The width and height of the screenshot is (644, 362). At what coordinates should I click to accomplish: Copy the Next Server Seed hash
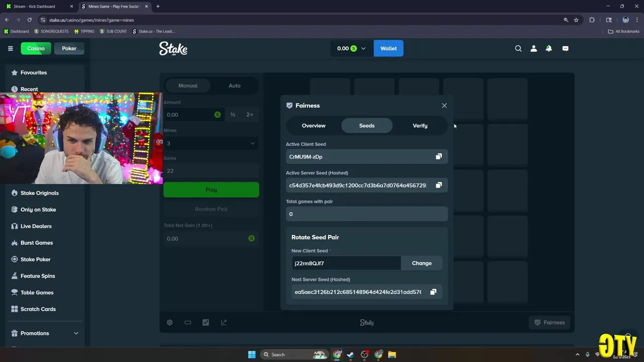pos(433,292)
